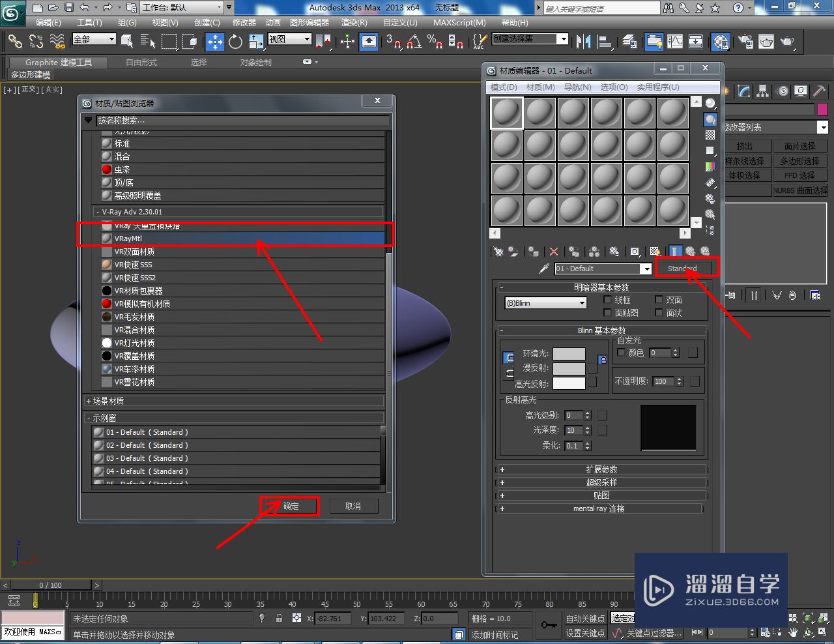Click the Standard material type button
834x644 pixels.
pyautogui.click(x=682, y=269)
